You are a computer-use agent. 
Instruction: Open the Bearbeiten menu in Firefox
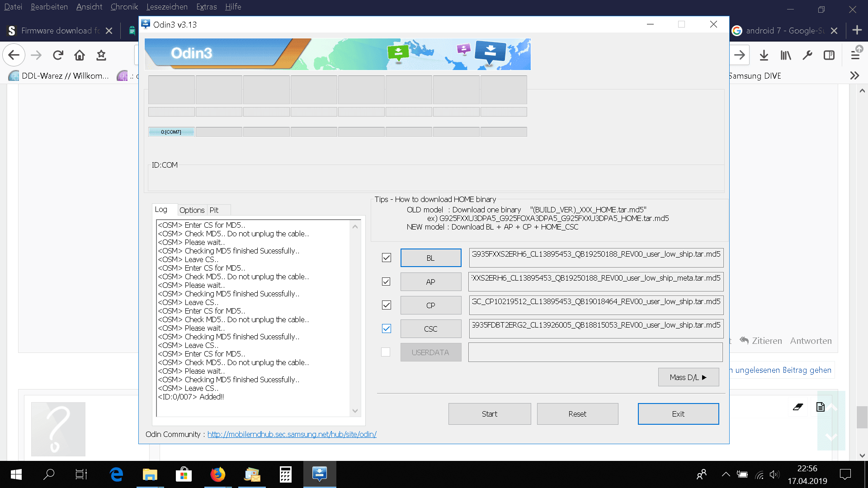(x=49, y=7)
